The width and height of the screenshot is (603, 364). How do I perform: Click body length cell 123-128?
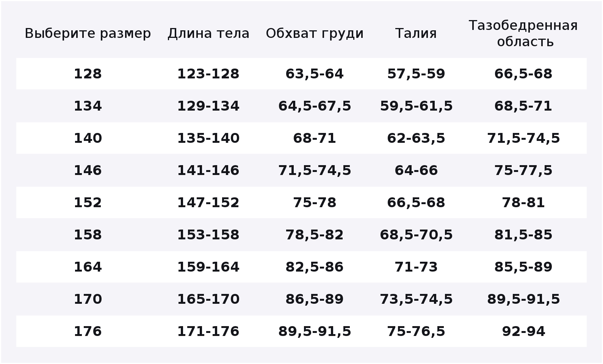click(208, 73)
